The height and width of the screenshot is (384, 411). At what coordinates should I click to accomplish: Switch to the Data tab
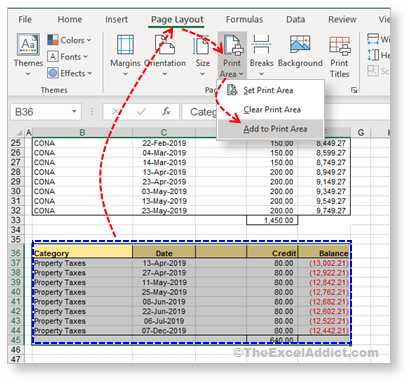(295, 20)
